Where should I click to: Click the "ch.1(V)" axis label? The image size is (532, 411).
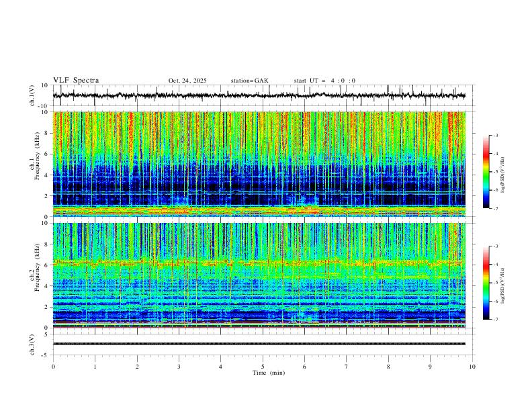(x=32, y=95)
